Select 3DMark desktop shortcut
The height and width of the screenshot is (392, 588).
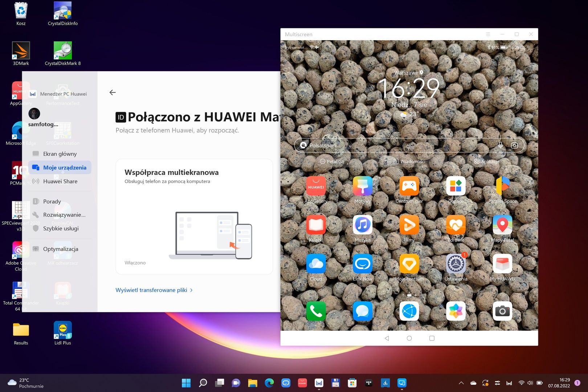21,54
